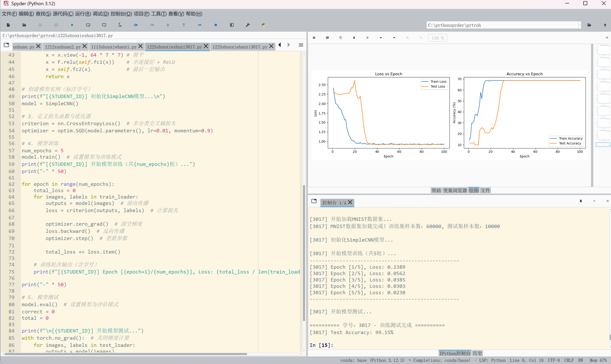Open the editor pane options hamburger menu
611x364 pixels.
pyautogui.click(x=301, y=45)
